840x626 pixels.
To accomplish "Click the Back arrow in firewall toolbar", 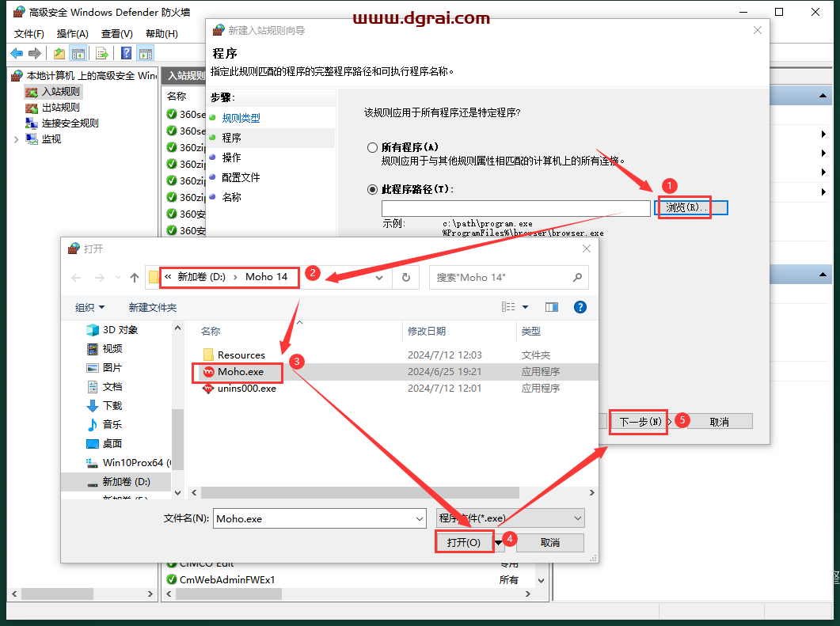I will pos(17,53).
